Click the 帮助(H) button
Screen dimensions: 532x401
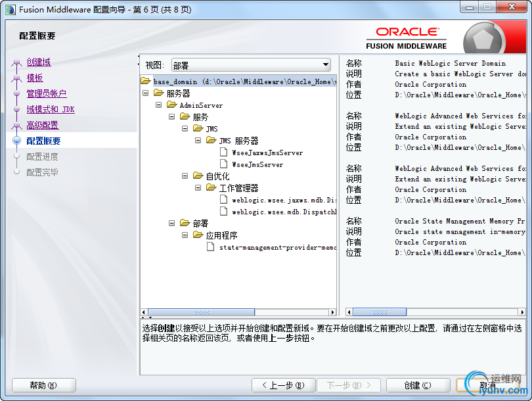tap(44, 385)
